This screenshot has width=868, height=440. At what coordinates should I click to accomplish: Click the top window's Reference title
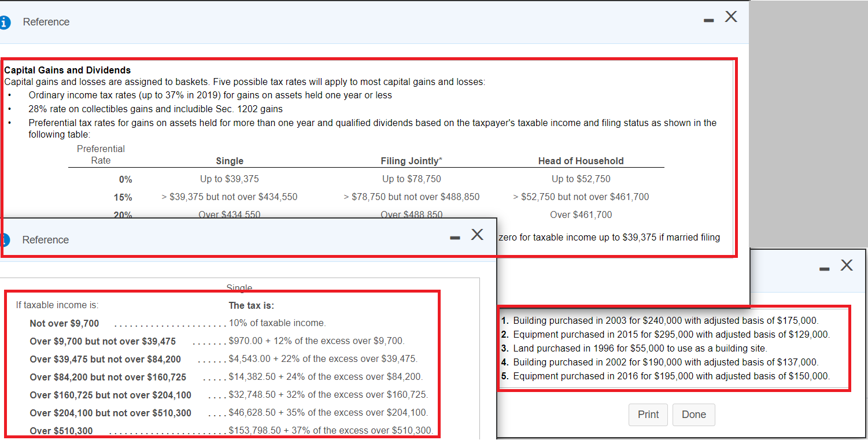[46, 22]
